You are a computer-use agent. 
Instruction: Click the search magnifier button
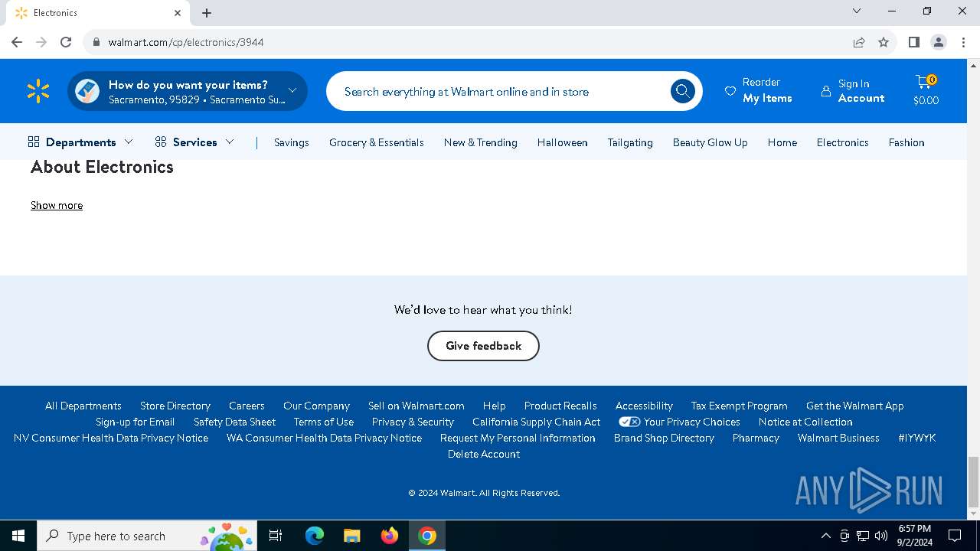[682, 91]
